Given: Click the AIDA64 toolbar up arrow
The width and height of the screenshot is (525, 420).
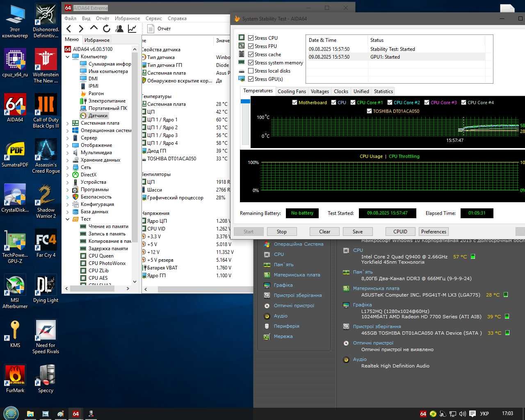Looking at the screenshot, I should [94, 28].
